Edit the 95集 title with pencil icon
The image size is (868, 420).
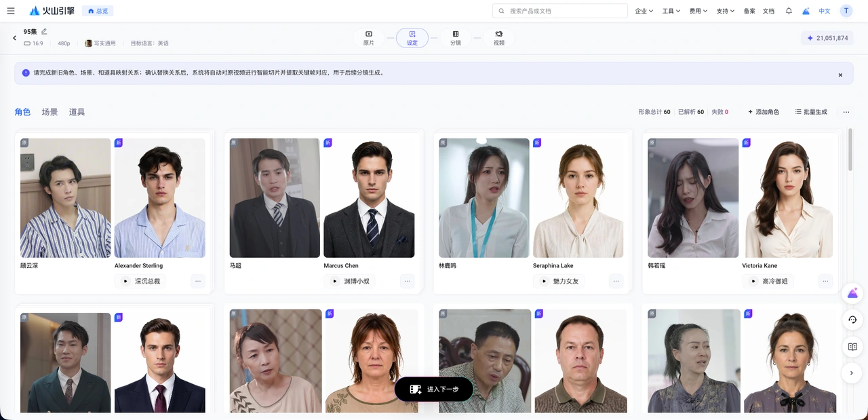(x=45, y=31)
